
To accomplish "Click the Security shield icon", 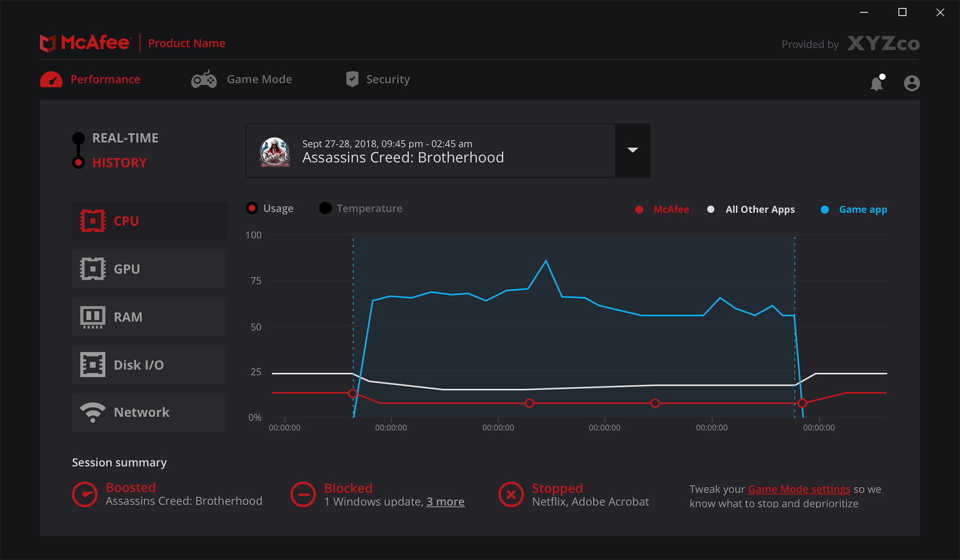I will pyautogui.click(x=352, y=79).
